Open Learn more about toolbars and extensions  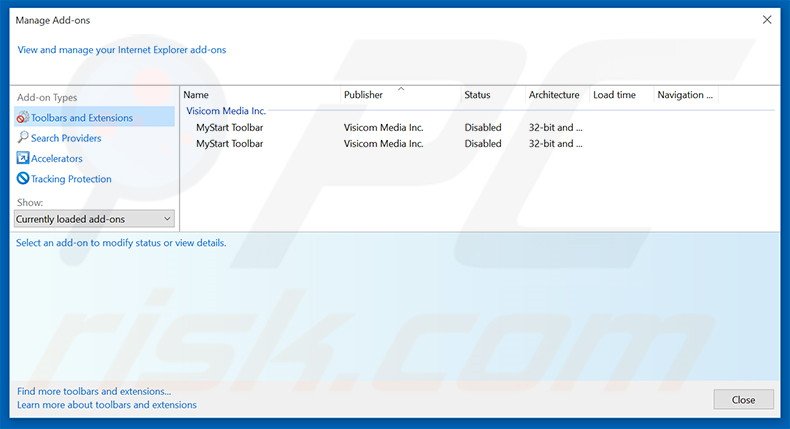coord(107,405)
